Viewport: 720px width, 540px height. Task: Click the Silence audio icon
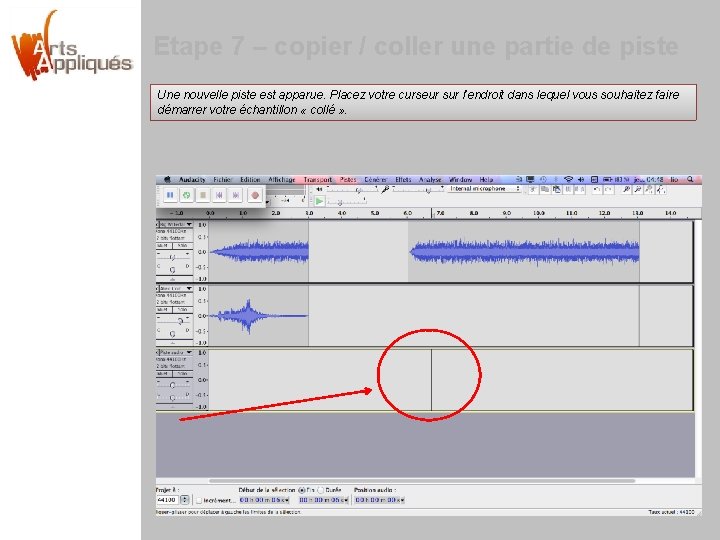click(580, 189)
